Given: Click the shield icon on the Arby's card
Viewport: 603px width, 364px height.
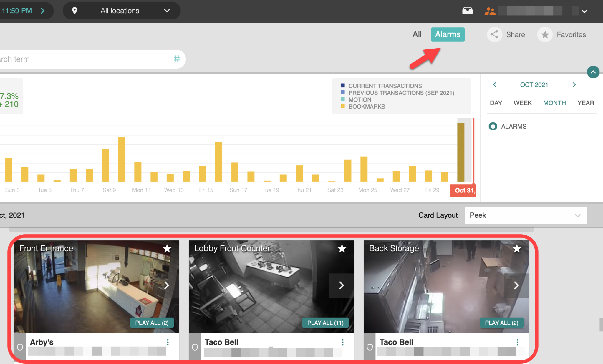Looking at the screenshot, I should (20, 347).
